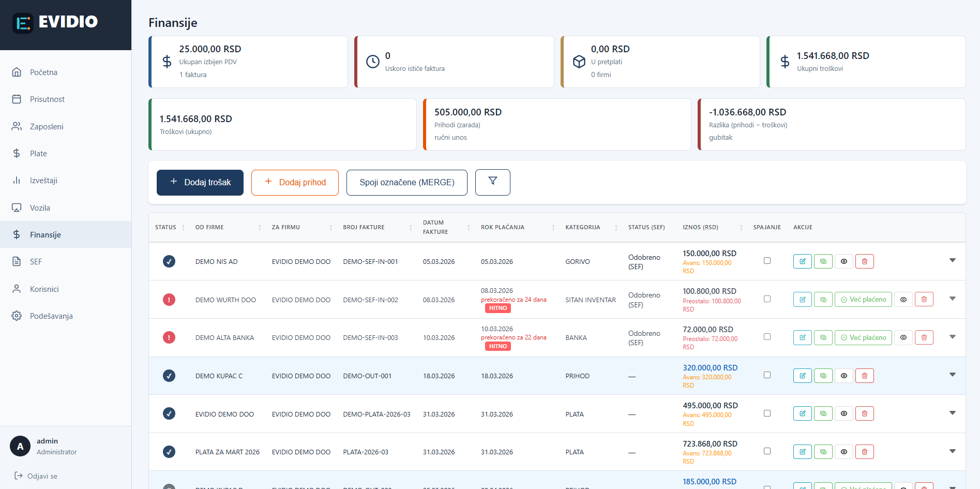This screenshot has height=489, width=980.
Task: Click the Dodaj trošak button
Action: pos(200,182)
